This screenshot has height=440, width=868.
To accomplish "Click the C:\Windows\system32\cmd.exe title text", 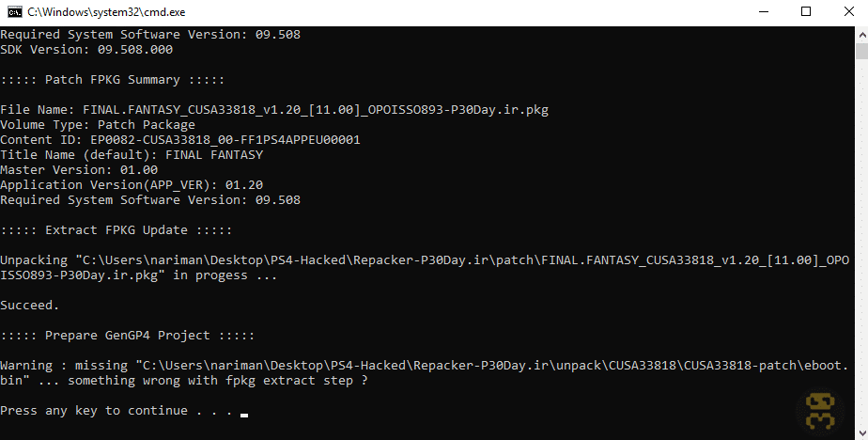I will click(106, 11).
